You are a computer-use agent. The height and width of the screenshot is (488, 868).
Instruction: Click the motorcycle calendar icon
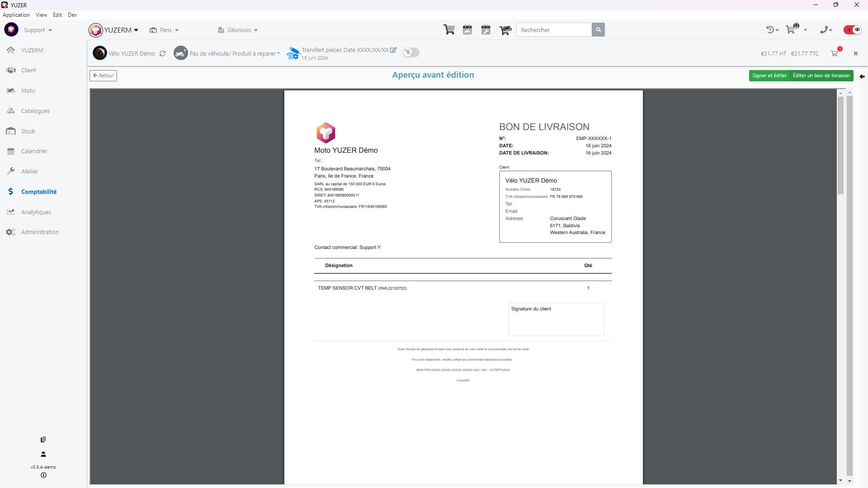pyautogui.click(x=467, y=30)
